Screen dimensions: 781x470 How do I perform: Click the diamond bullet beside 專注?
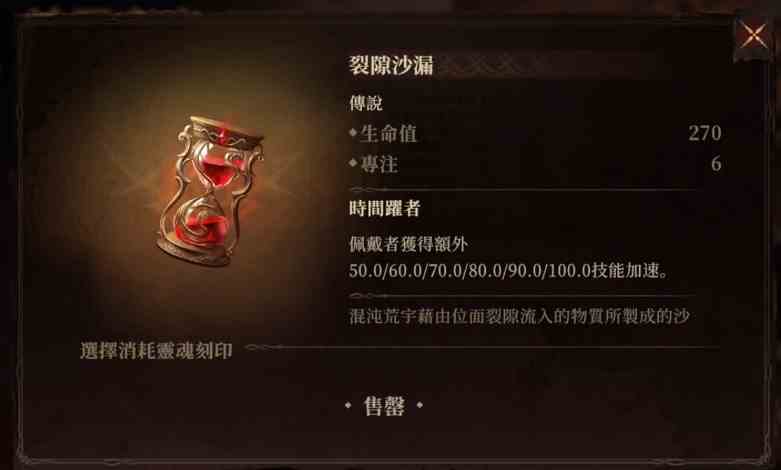pyautogui.click(x=353, y=163)
